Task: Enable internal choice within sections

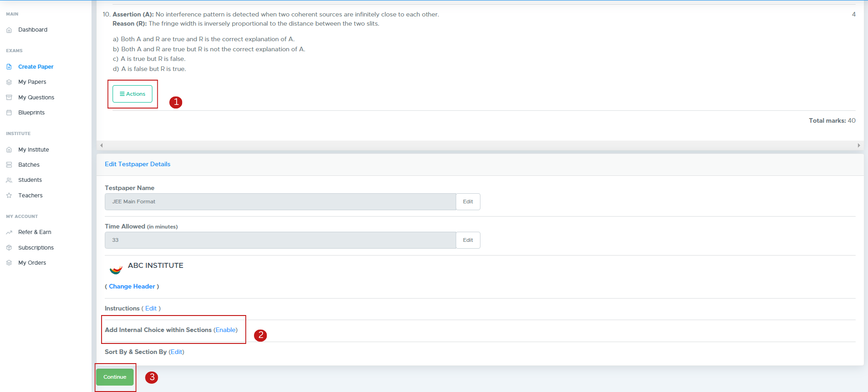Action: point(226,330)
